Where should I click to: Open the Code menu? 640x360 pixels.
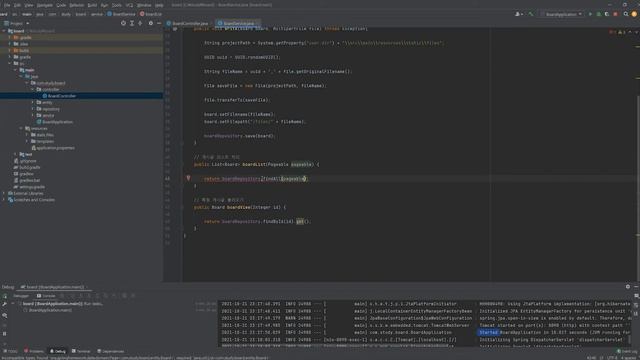[x=61, y=5]
